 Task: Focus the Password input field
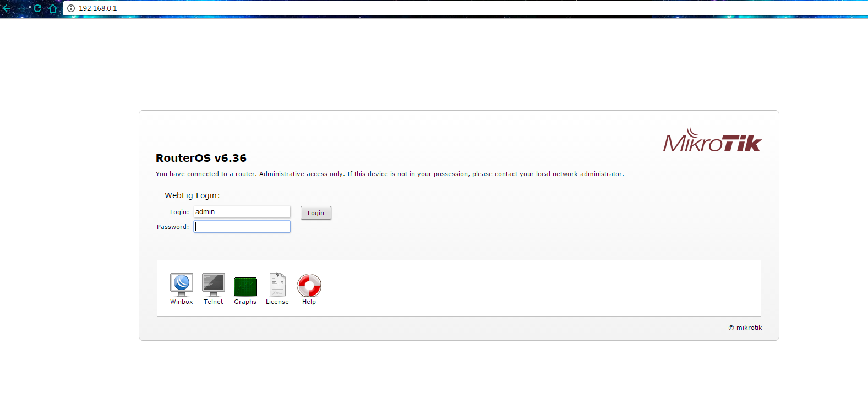[242, 227]
